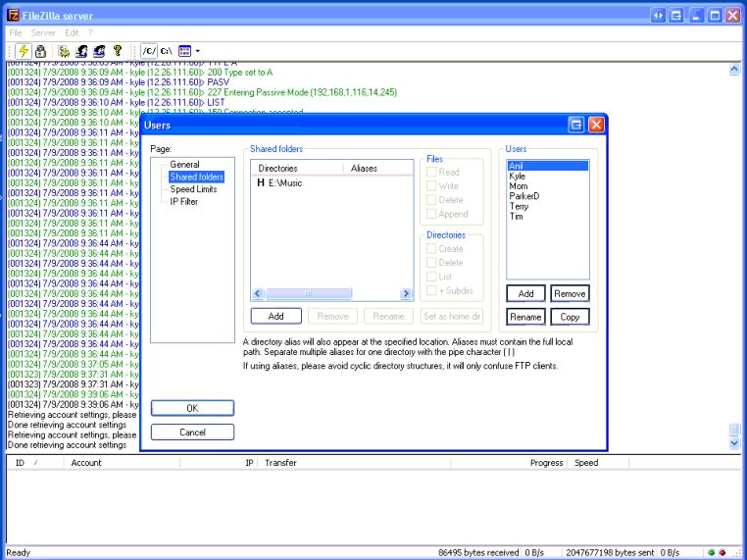Toggle the Read checkbox under Files
The image size is (747, 560).
tap(431, 173)
